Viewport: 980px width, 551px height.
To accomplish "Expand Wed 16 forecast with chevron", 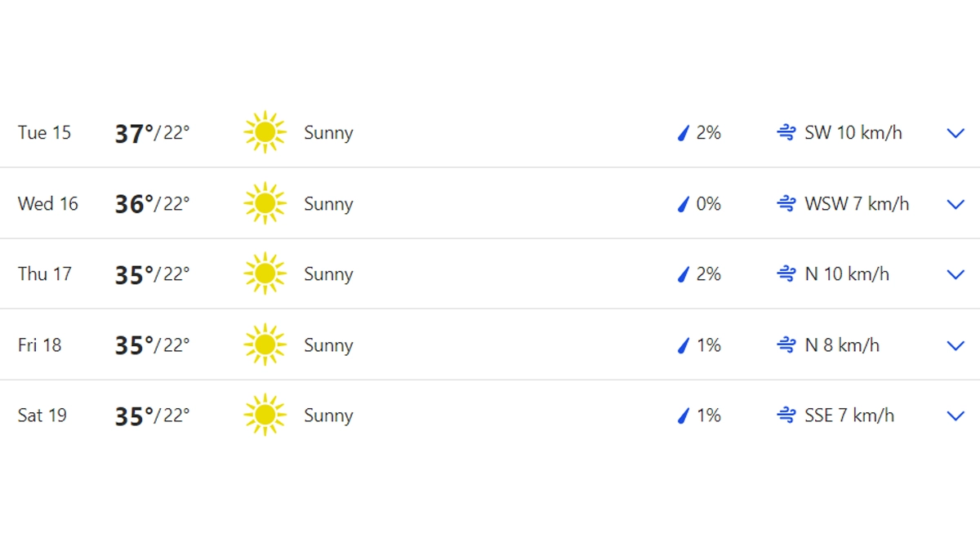I will [x=955, y=204].
